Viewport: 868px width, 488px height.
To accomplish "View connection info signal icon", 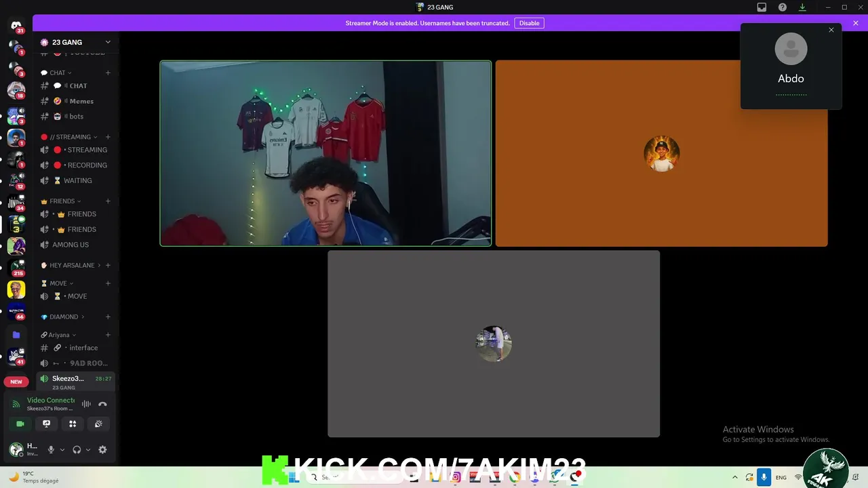I will point(16,404).
